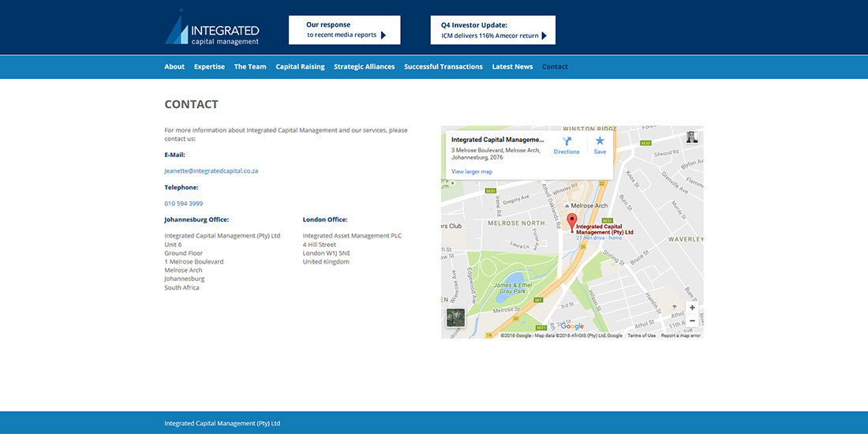Click the Integrated Capital Management logo

212,27
